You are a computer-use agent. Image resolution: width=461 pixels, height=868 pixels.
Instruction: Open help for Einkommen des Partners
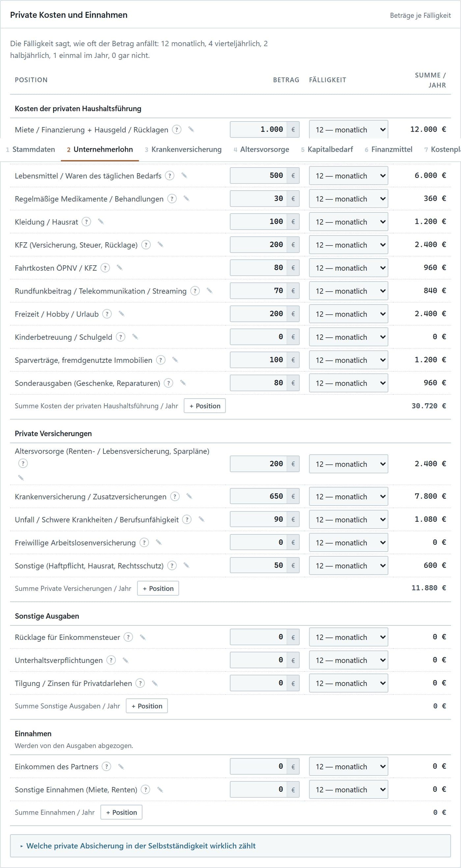pyautogui.click(x=106, y=767)
